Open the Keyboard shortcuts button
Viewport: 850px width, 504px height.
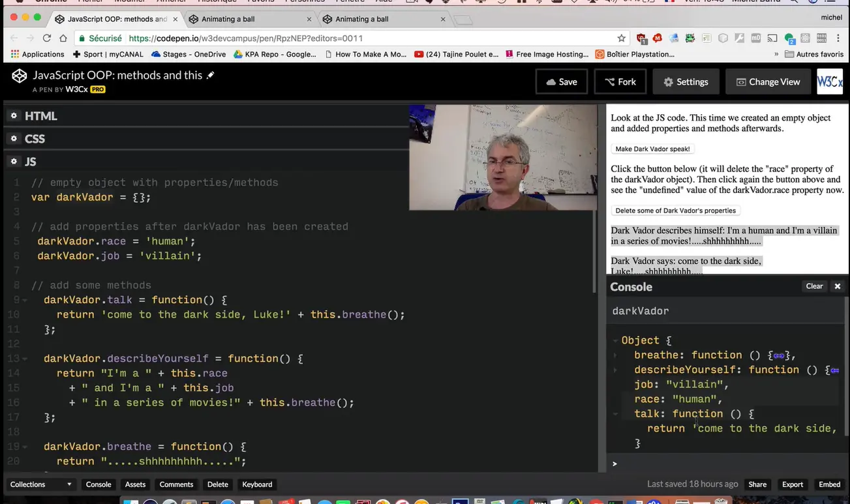[x=257, y=484]
